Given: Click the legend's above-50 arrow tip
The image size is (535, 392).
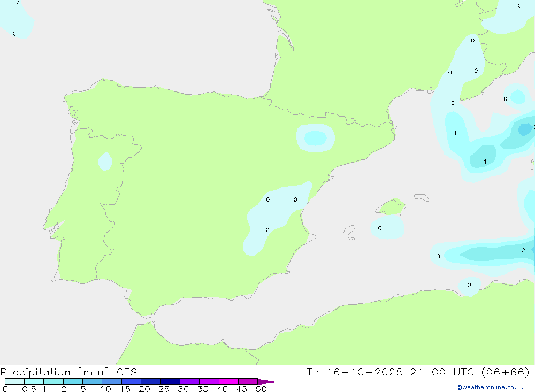Looking at the screenshot, I should [267, 382].
